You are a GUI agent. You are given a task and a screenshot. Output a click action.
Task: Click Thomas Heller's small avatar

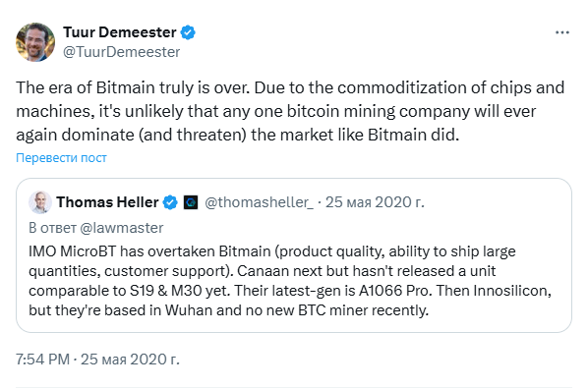[40, 202]
